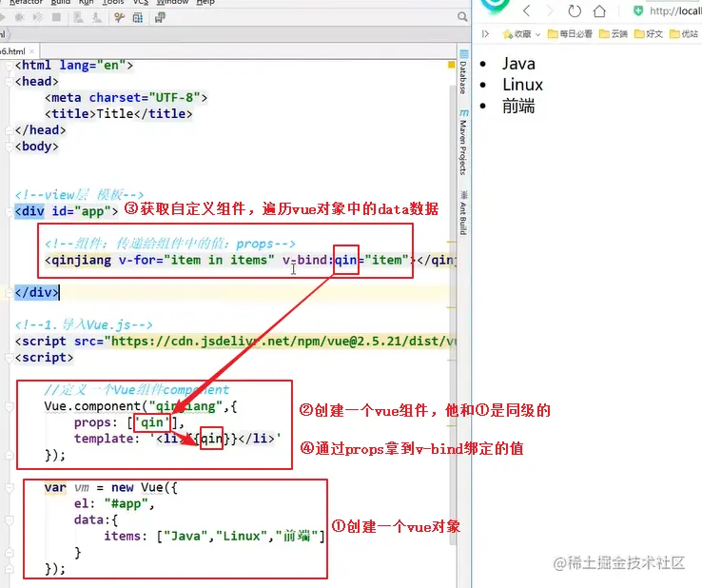Click 'Java' list item in browser
Screen dimensions: 702x588
coord(518,64)
